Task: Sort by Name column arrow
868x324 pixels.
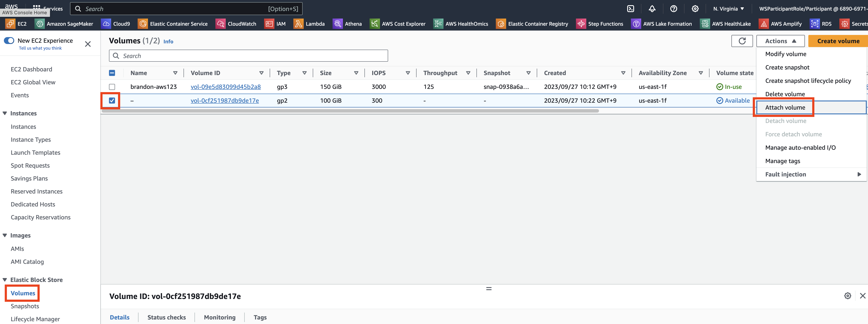Action: (x=175, y=73)
